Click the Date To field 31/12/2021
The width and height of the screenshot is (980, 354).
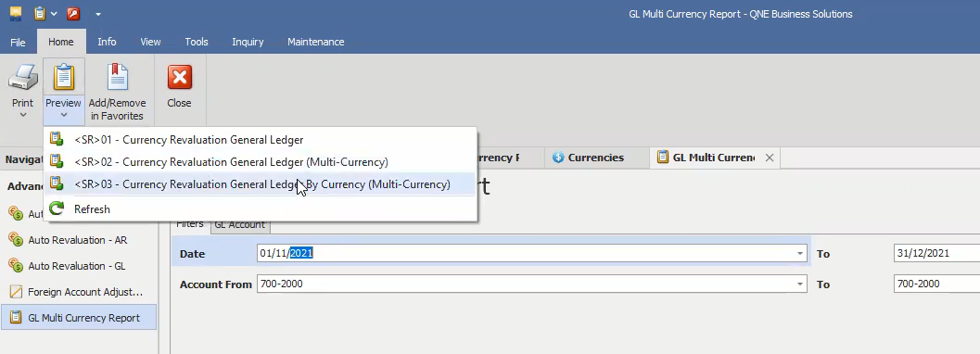pyautogui.click(x=936, y=254)
